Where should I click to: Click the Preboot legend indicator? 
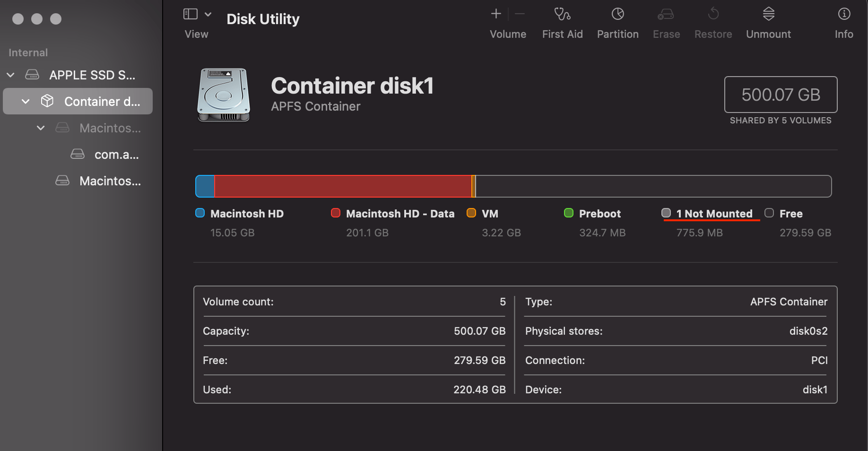(568, 213)
